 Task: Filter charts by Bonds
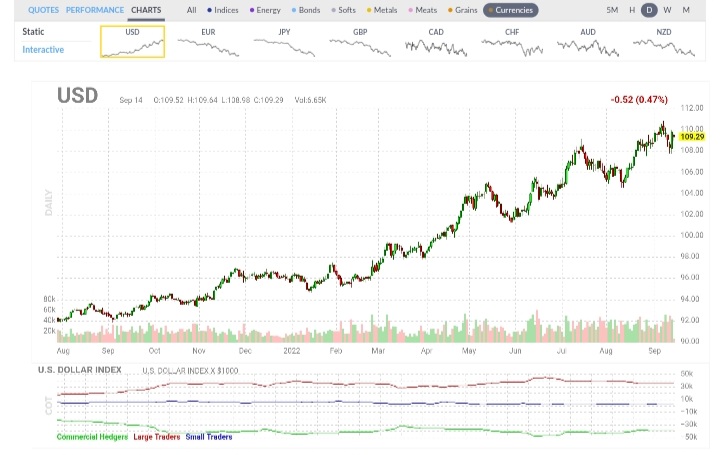click(x=306, y=10)
